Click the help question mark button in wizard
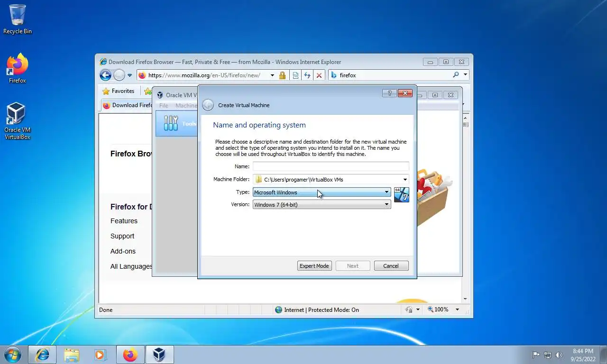Image resolution: width=607 pixels, height=364 pixels. [x=389, y=93]
